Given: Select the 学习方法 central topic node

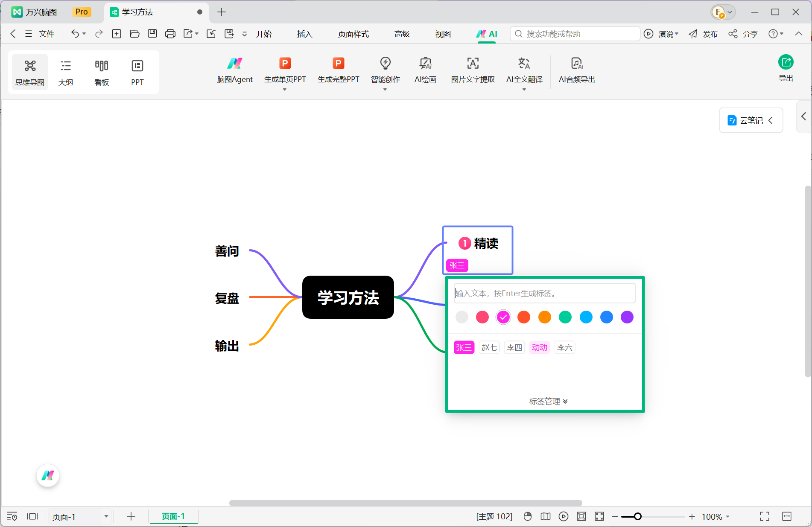Looking at the screenshot, I should point(348,297).
